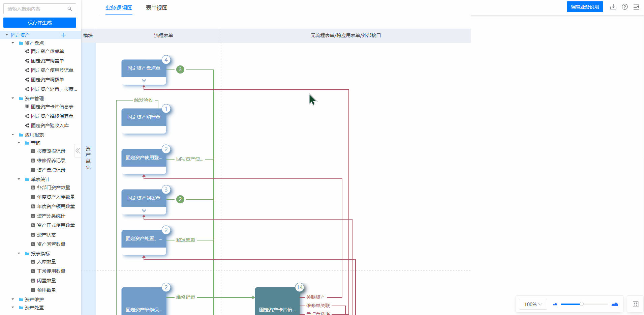Click the search magnifier icon
The image size is (644, 315).
70,9
